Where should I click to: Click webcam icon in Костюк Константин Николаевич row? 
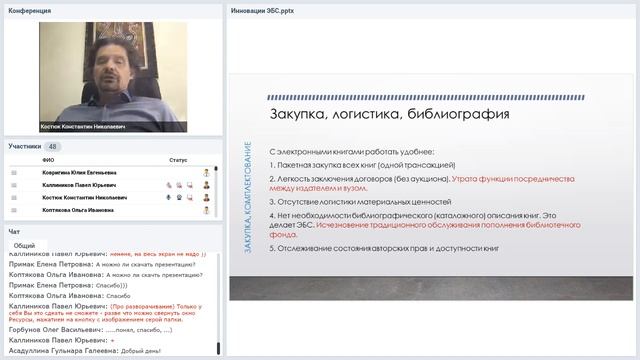coord(179,198)
